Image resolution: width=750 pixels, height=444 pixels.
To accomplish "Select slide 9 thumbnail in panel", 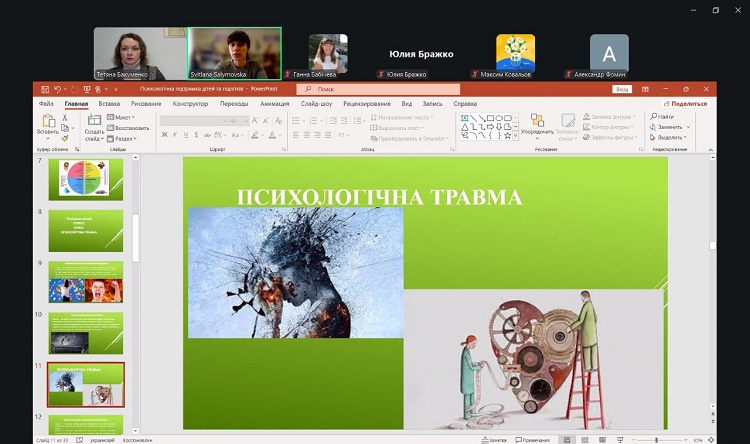I will 86,281.
